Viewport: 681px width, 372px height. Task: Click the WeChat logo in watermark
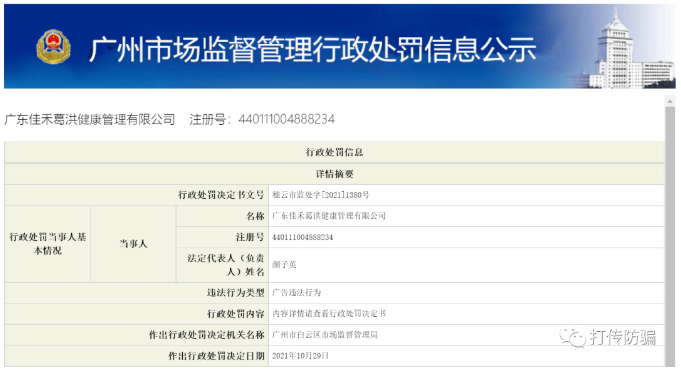point(572,337)
